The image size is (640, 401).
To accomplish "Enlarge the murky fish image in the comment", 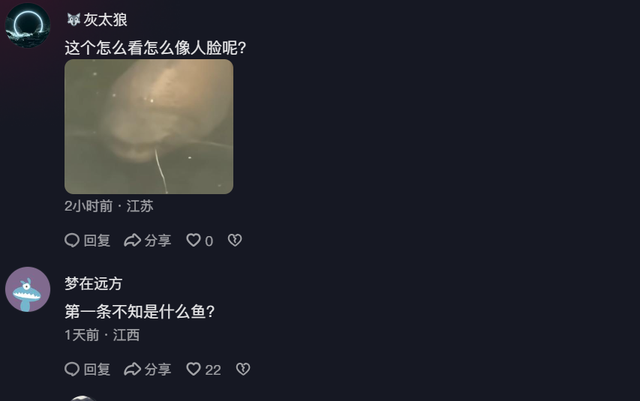I will 149,127.
